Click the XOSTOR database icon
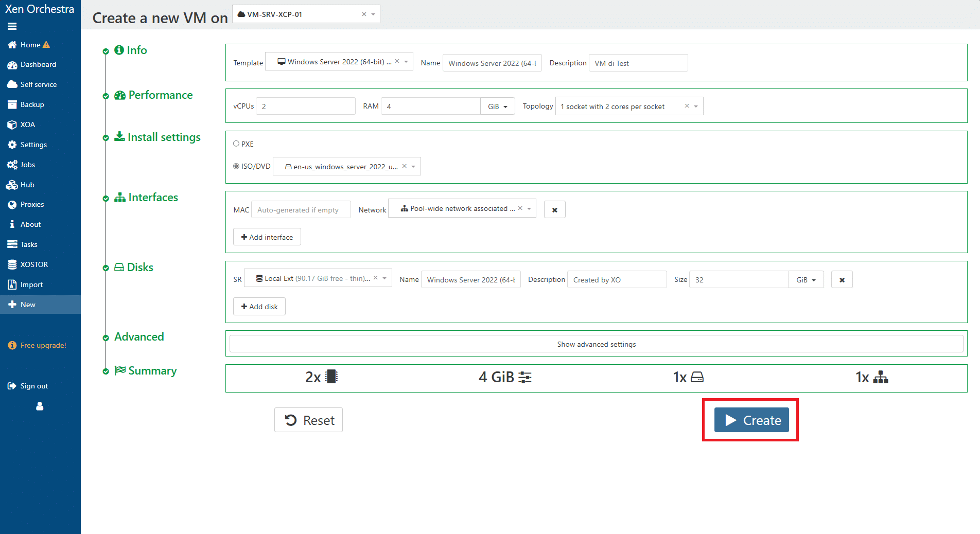 [12, 264]
